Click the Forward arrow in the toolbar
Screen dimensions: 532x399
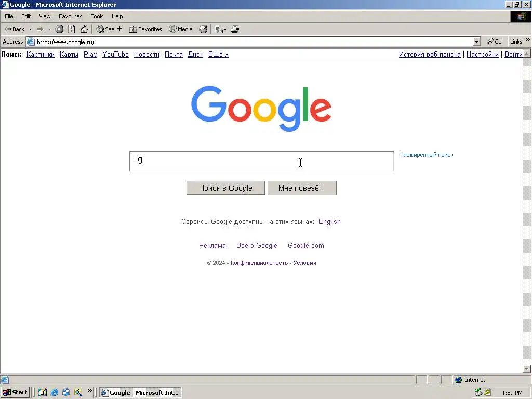[40, 29]
